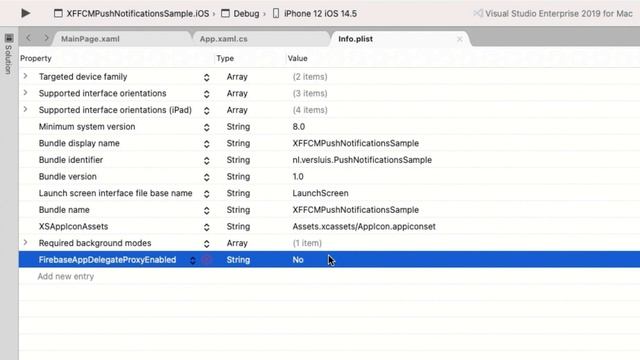Open key stepper for Launch screen interface file

coord(207,194)
